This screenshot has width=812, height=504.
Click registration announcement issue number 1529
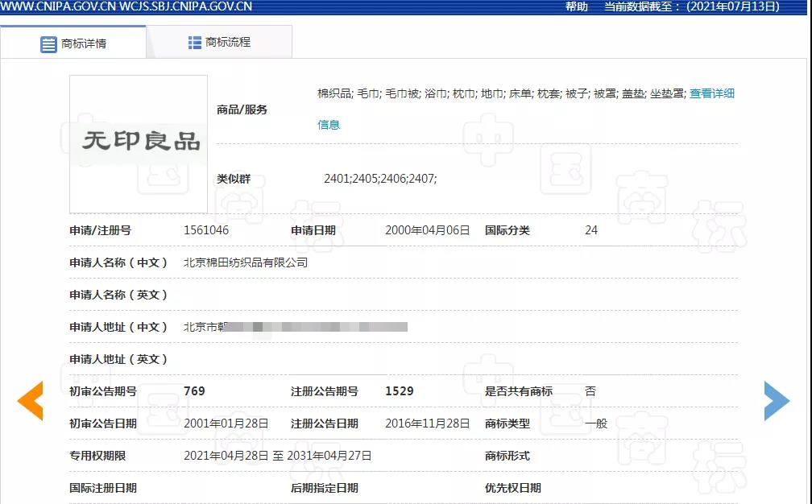(400, 391)
